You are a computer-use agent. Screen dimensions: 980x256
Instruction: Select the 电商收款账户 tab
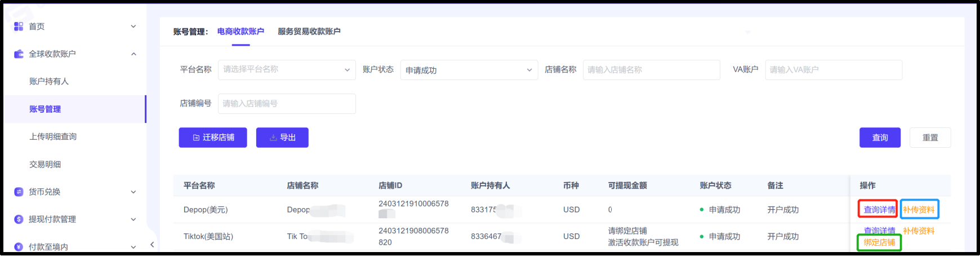240,32
